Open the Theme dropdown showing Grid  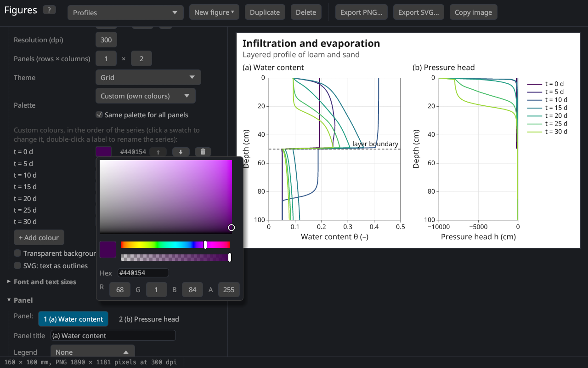pyautogui.click(x=148, y=77)
